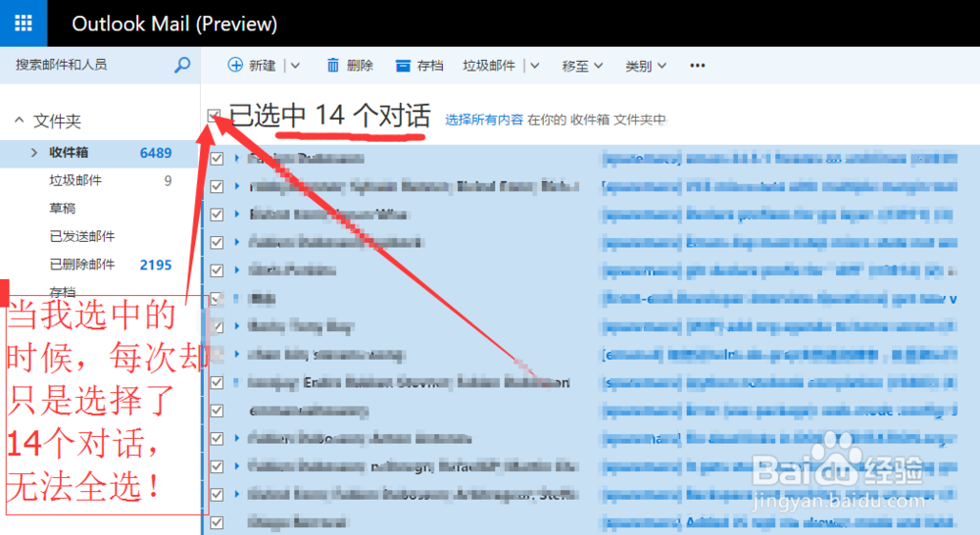
Task: Click the search magnifier icon
Action: pos(182,65)
